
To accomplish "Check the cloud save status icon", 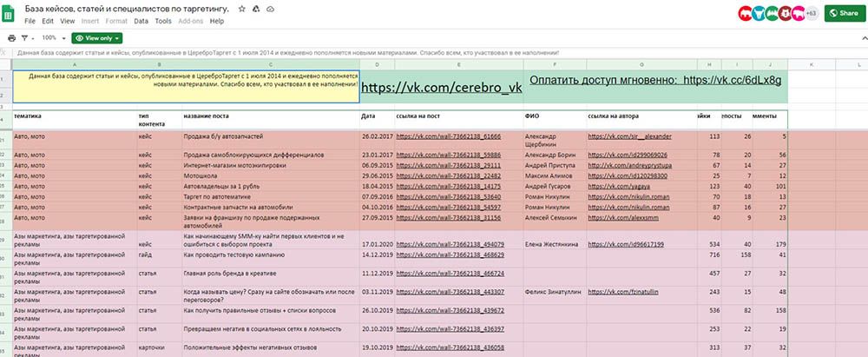I will (270, 10).
